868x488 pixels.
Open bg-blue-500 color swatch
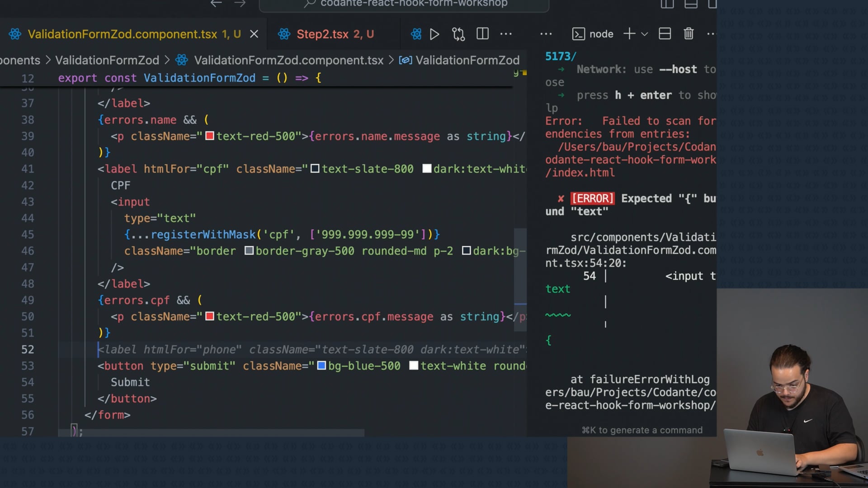coord(321,366)
